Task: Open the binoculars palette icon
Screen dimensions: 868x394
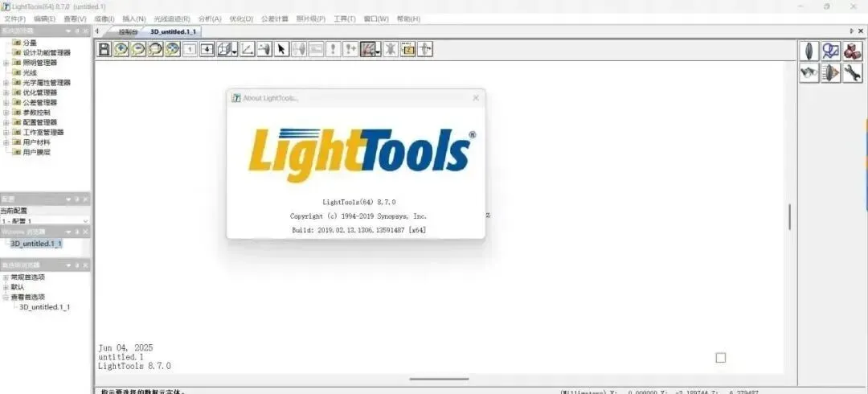Action: [809, 73]
